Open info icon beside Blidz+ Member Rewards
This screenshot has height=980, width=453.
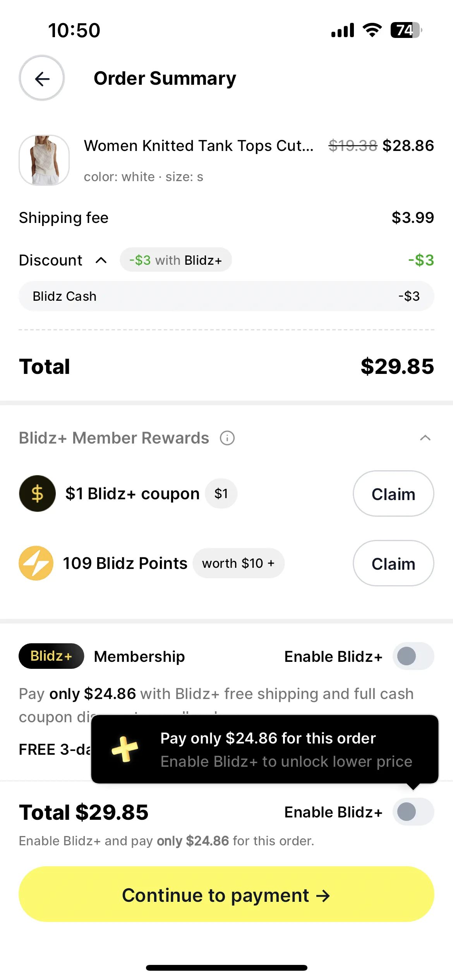[x=227, y=438]
